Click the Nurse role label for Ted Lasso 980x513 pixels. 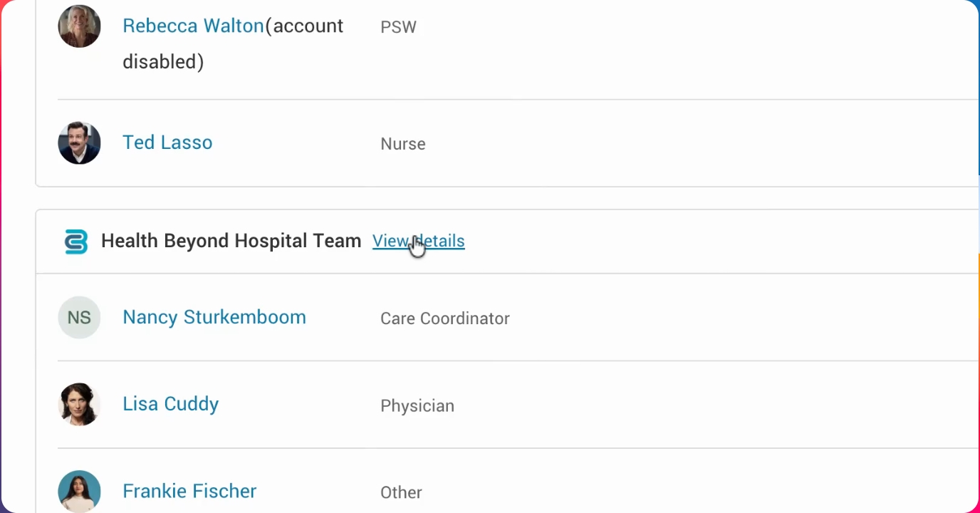(x=403, y=144)
